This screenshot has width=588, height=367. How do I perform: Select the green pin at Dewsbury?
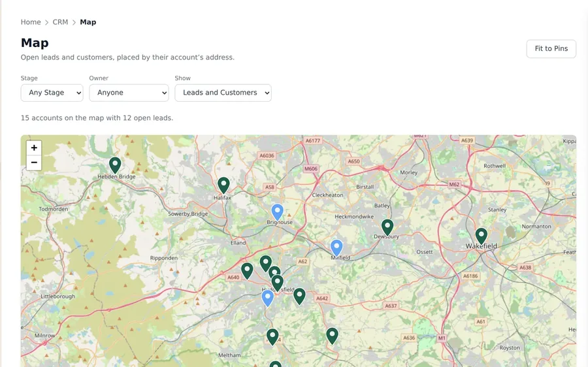[387, 228]
